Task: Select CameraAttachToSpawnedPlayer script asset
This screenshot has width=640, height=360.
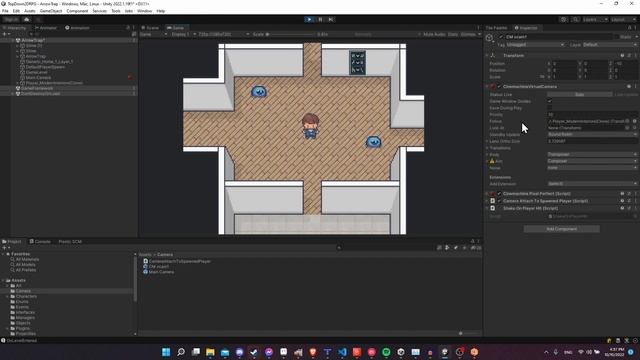Action: click(x=177, y=261)
